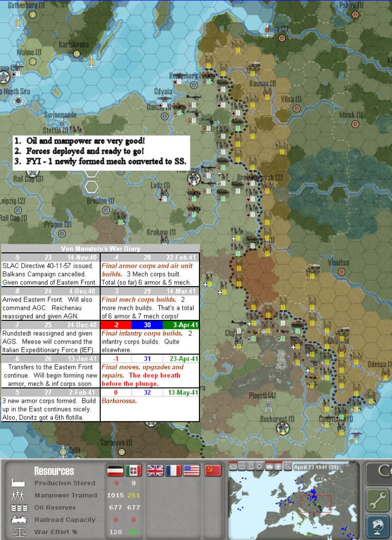Viewport: 392px width, 540px height.
Task: Click the Oil Reserves label
Action: coord(55,508)
